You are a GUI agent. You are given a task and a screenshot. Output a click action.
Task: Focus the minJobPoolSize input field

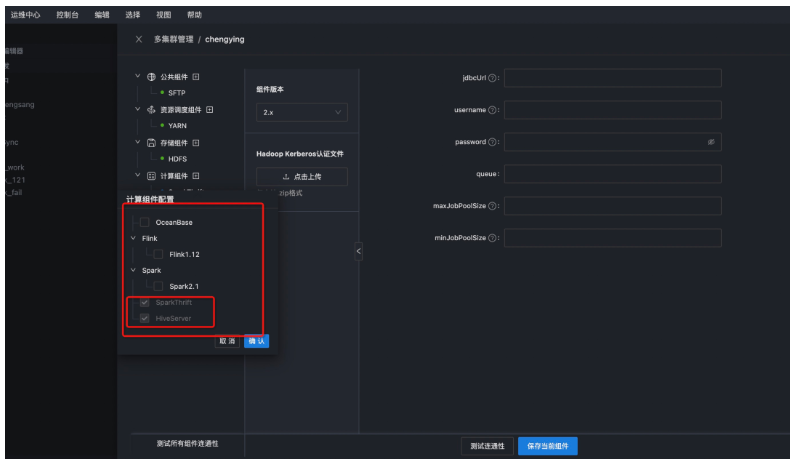(612, 238)
